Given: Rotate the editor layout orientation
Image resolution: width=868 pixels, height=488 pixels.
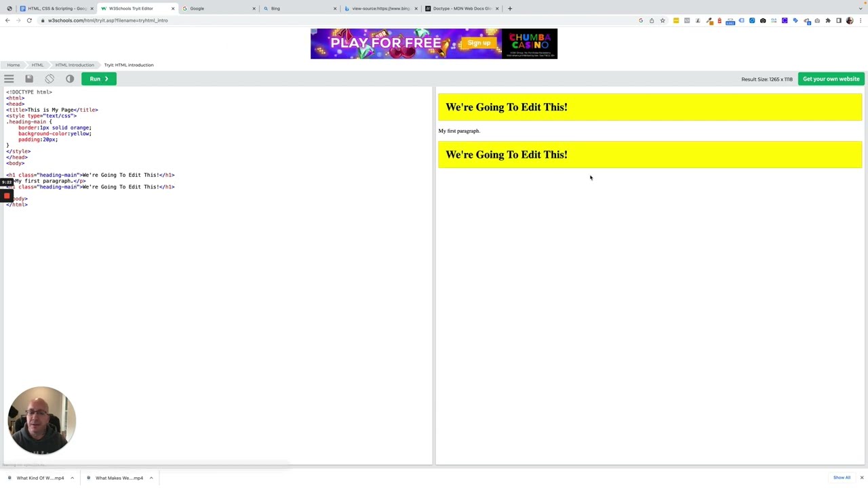Looking at the screenshot, I should 50,79.
